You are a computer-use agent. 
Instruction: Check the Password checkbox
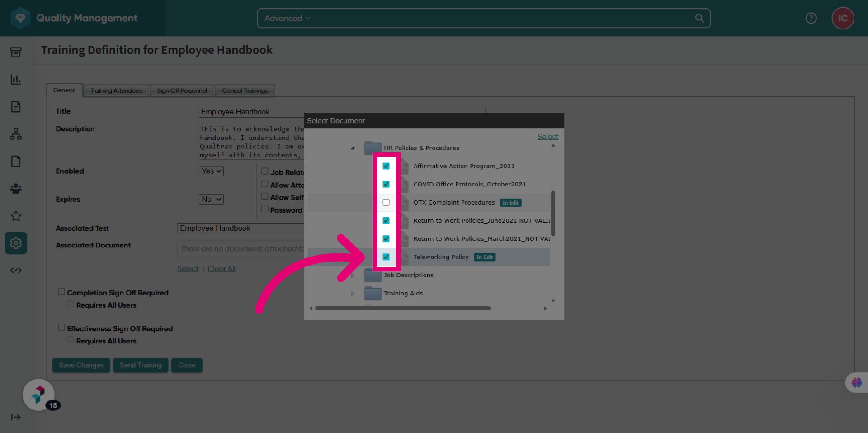click(265, 209)
